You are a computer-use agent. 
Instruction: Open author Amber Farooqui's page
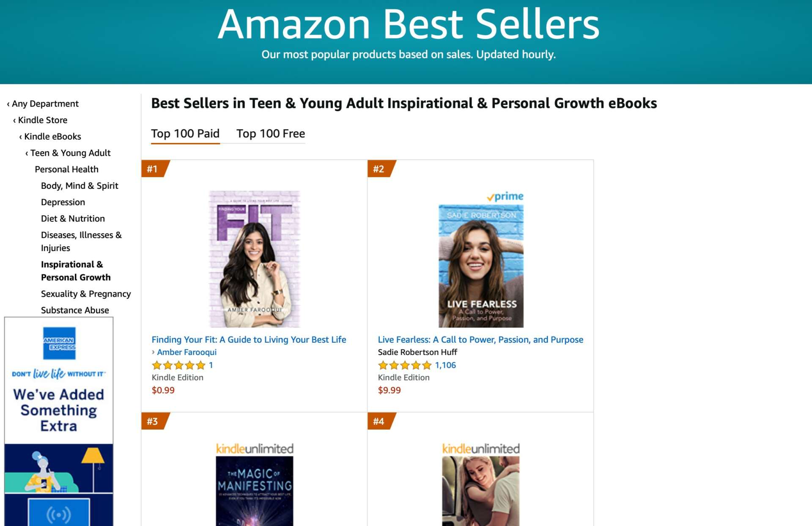click(187, 352)
